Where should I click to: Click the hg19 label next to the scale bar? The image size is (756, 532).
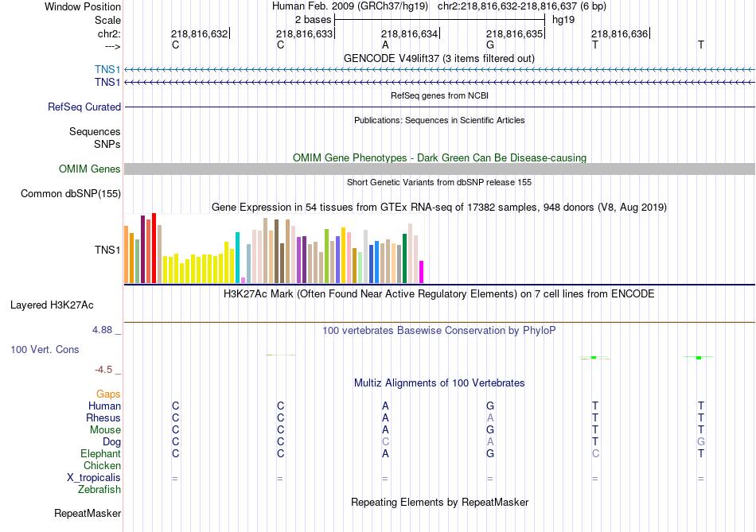coord(563,20)
